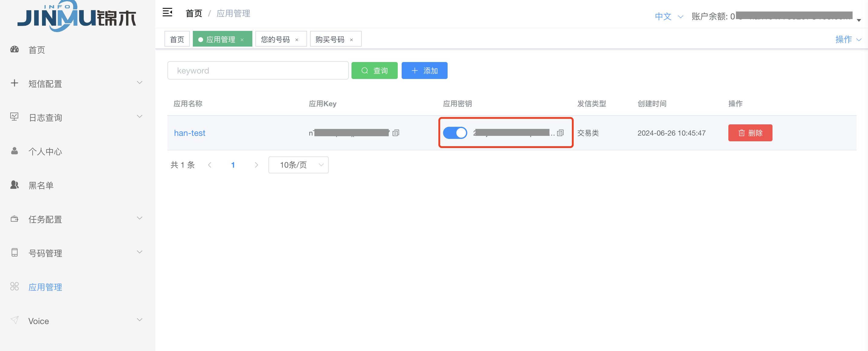Click the 2024-06-26 10:45:47 cell
868x351 pixels.
(672, 133)
